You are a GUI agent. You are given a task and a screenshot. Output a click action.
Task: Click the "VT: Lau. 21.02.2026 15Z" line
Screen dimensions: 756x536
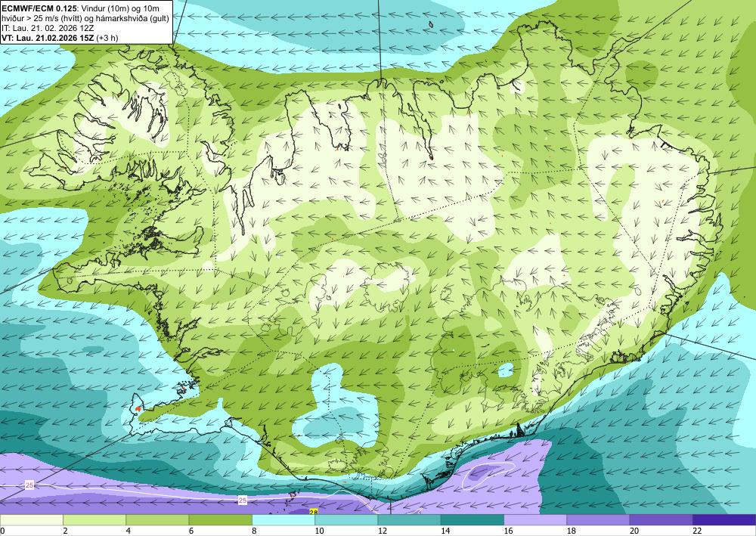pos(48,38)
